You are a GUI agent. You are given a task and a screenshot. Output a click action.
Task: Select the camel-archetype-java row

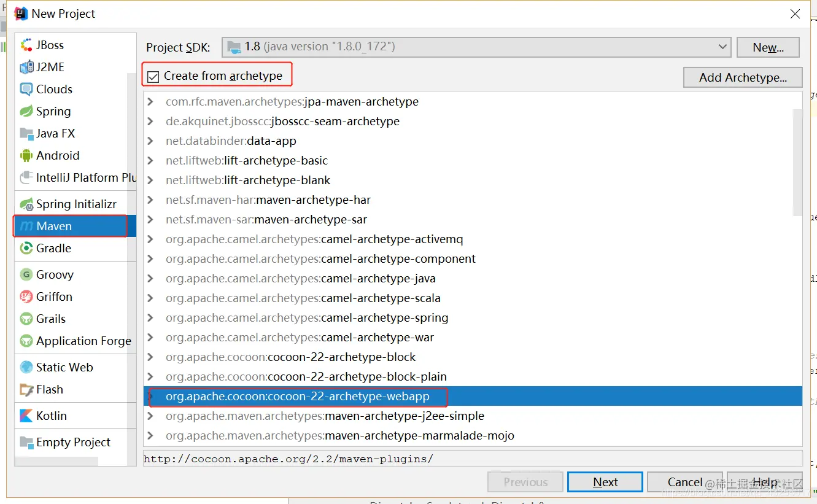tap(473, 279)
